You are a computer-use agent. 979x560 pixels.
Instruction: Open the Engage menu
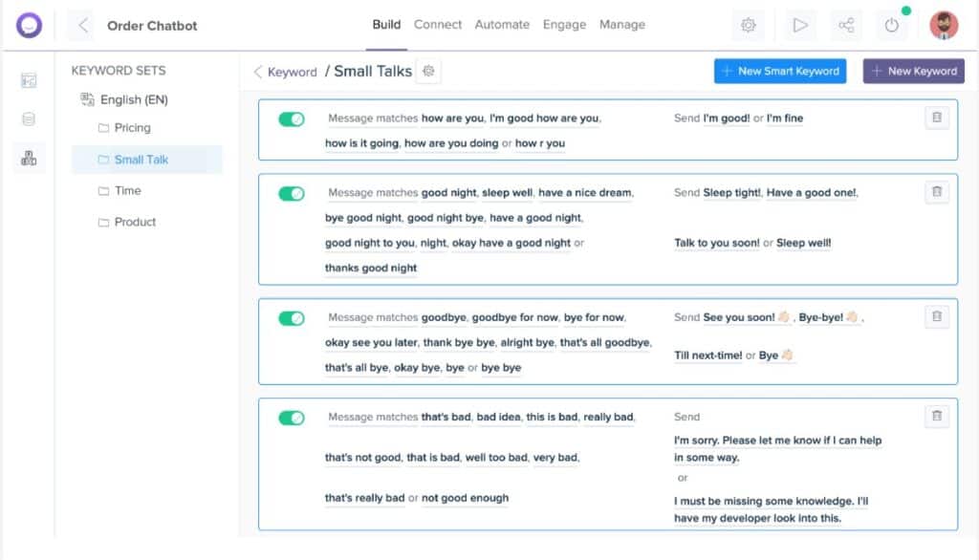click(564, 25)
